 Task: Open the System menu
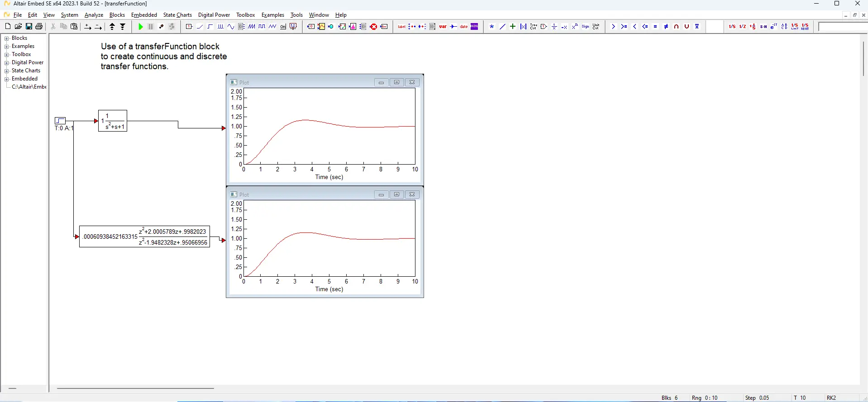tap(70, 15)
